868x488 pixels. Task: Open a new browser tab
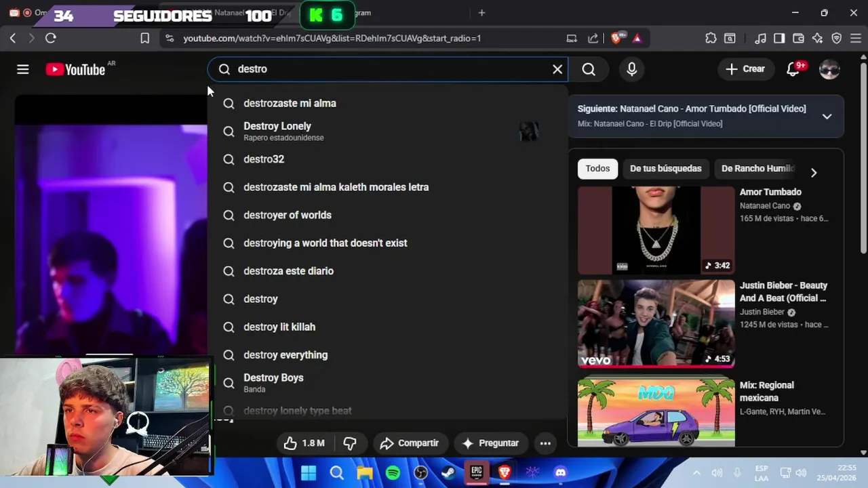tap(481, 13)
